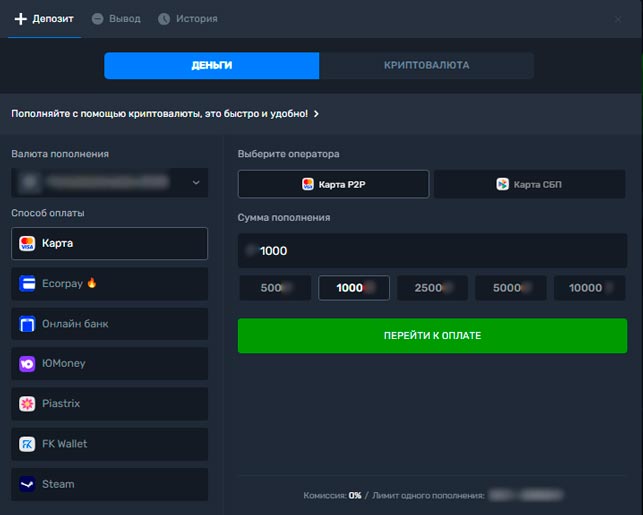
Task: Choose the Ecorpay payment method icon
Action: pos(27,283)
